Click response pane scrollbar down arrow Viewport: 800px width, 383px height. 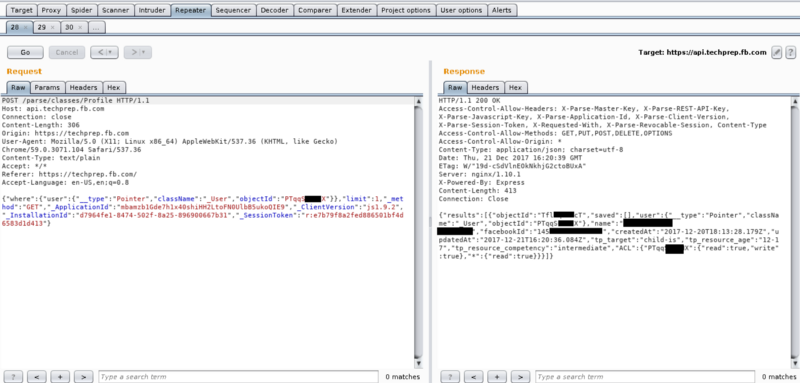click(x=795, y=364)
